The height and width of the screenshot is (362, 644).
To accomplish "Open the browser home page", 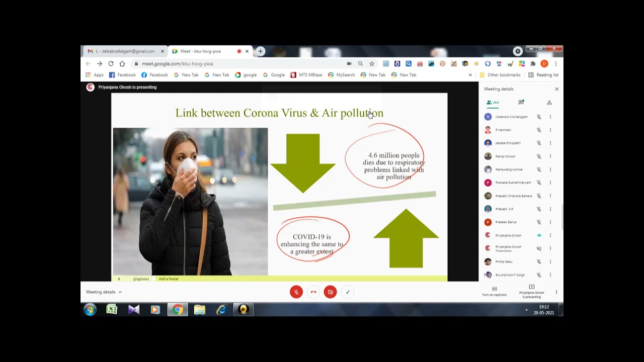I will point(122,64).
